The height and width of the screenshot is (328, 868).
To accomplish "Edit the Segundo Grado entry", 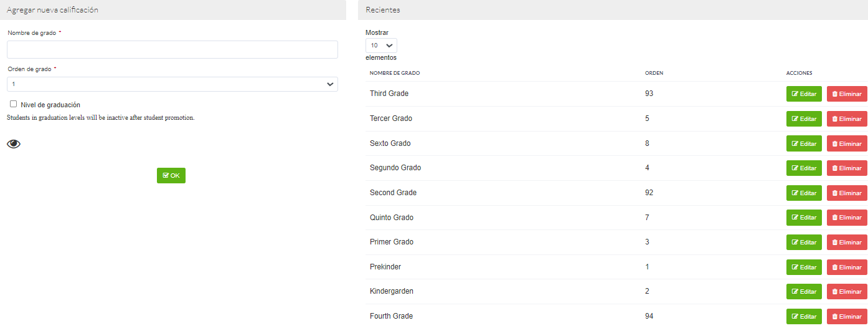I will 804,168.
